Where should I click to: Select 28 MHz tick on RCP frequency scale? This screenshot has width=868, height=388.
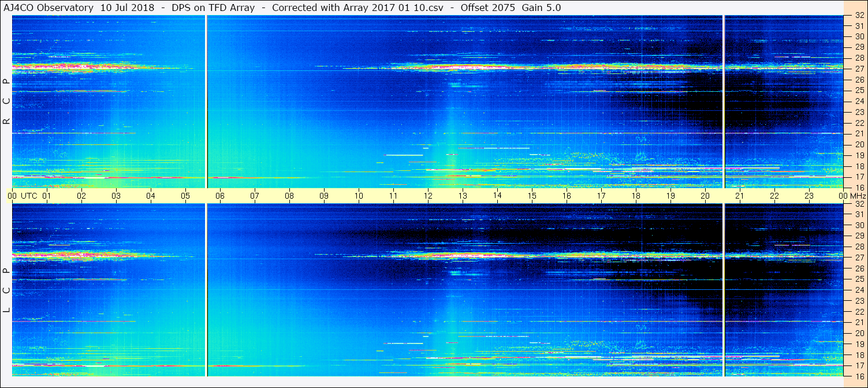click(859, 58)
